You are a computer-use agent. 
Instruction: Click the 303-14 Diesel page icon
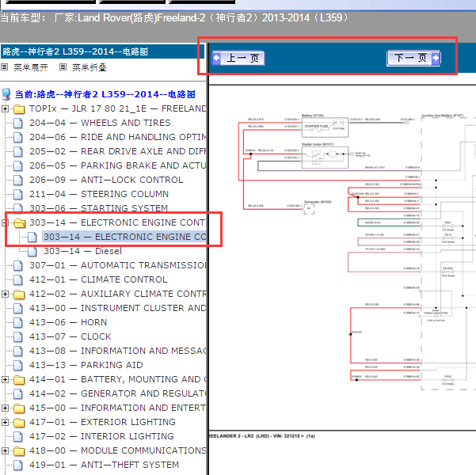tap(32, 252)
